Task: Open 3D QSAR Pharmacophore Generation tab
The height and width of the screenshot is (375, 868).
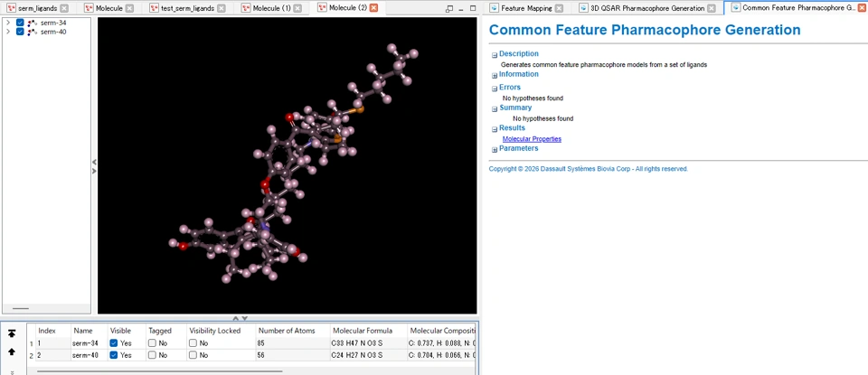Action: 647,8
